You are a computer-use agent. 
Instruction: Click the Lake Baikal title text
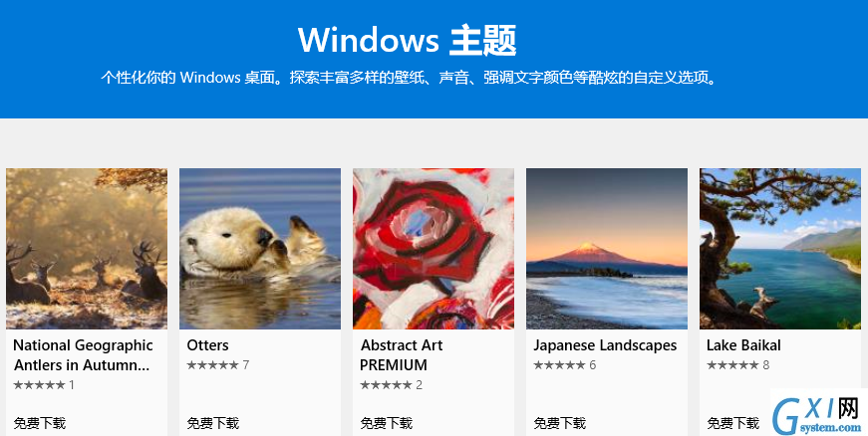(743, 345)
